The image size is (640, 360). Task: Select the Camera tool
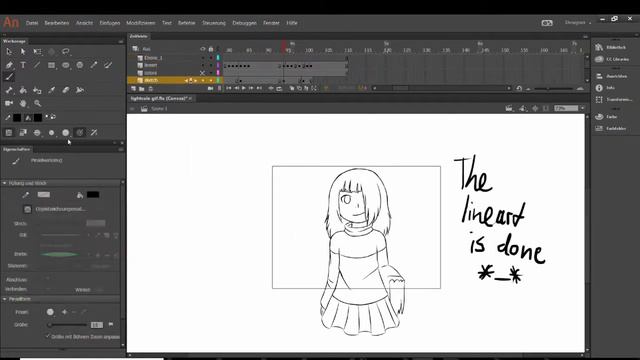pos(9,103)
